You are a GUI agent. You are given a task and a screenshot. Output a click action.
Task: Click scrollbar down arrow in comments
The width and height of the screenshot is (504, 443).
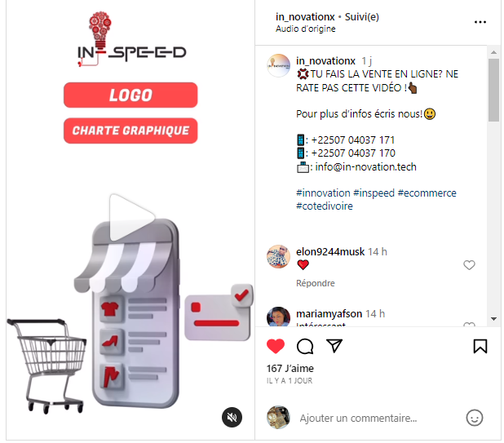click(493, 319)
